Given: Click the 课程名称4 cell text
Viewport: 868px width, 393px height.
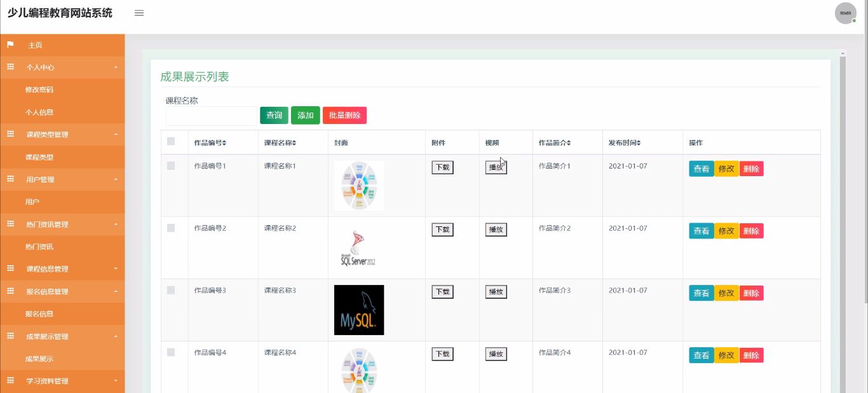Looking at the screenshot, I should [x=280, y=353].
